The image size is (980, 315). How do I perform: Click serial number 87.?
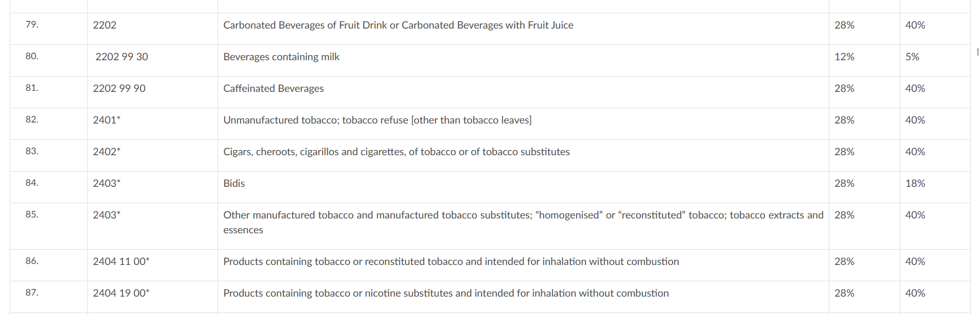pyautogui.click(x=32, y=293)
